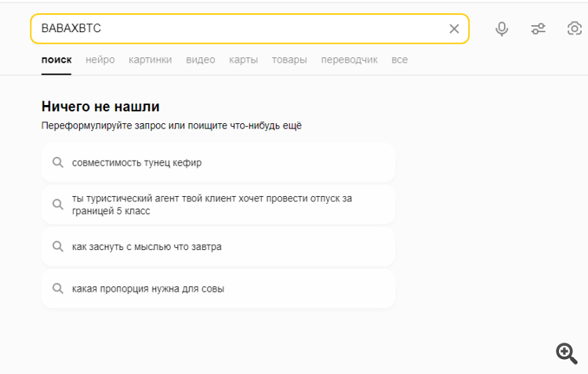Screen dimensions: 588x374
Task: Choose suggestion совместимость тунец кефир
Action: 218,162
